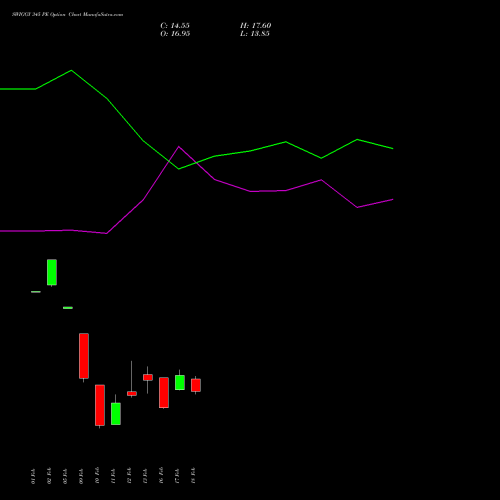Select the tall green candle on 02 Feb

click(52, 272)
